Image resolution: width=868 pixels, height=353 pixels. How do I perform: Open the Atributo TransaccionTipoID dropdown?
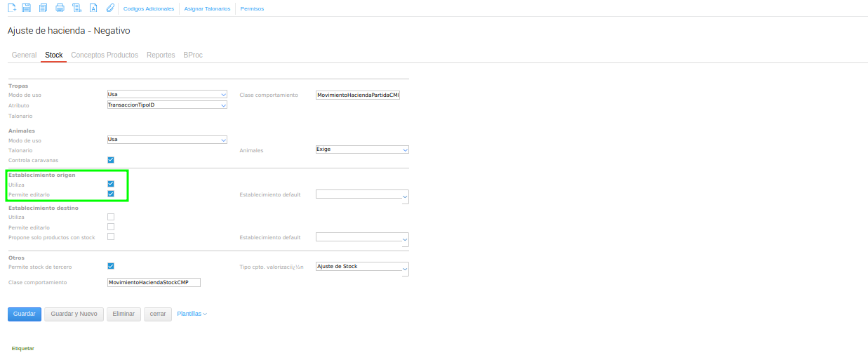(167, 105)
